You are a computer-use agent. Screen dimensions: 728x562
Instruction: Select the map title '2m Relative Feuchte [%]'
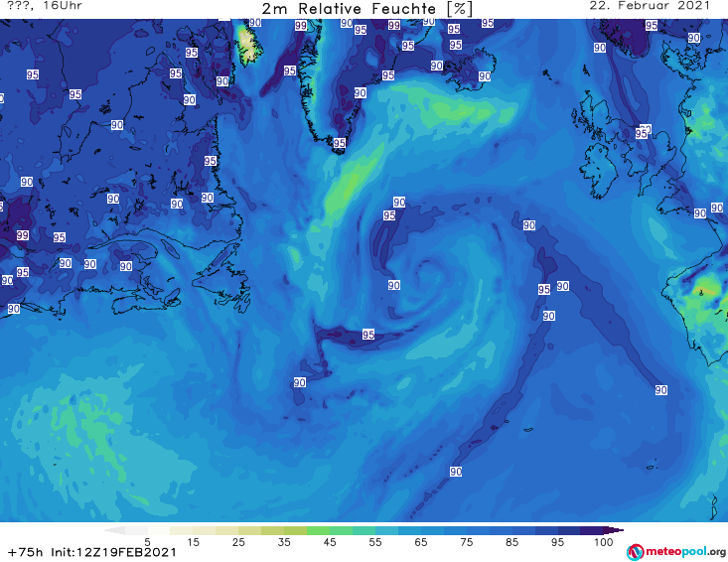point(366,9)
